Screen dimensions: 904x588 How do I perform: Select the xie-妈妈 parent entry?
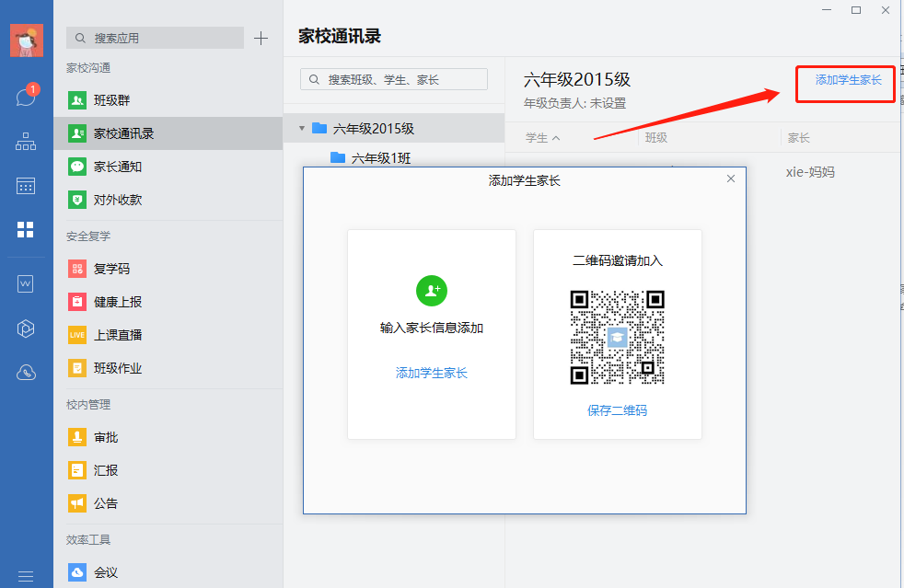810,172
